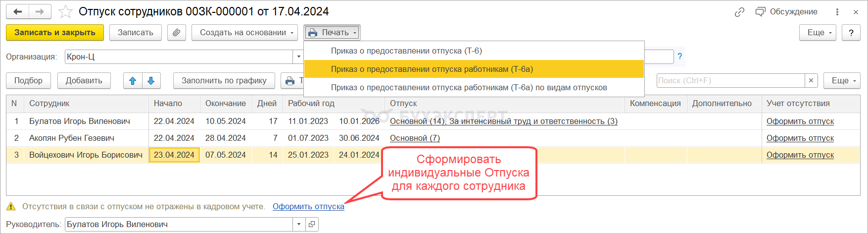Click working year start 25.01.2023
The image size is (868, 234).
308,155
